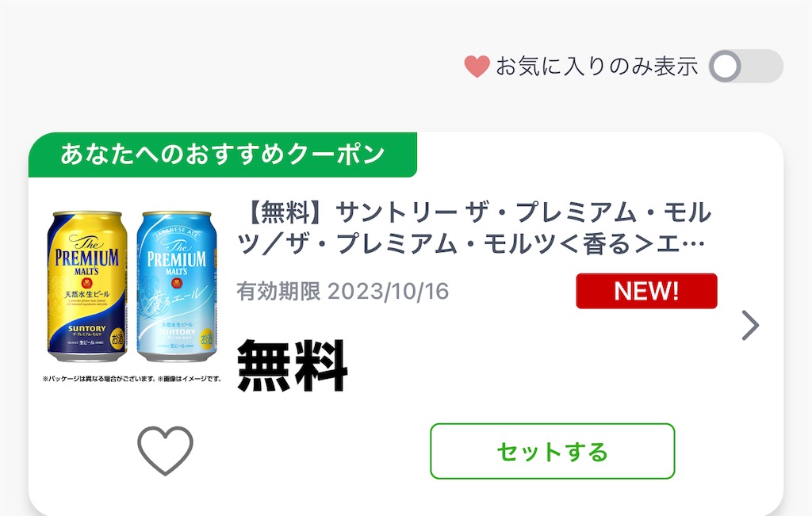Open the サントリー ザ・プレミアム・モルツ coupon title
Viewport: 812px width, 516px height.
474,227
